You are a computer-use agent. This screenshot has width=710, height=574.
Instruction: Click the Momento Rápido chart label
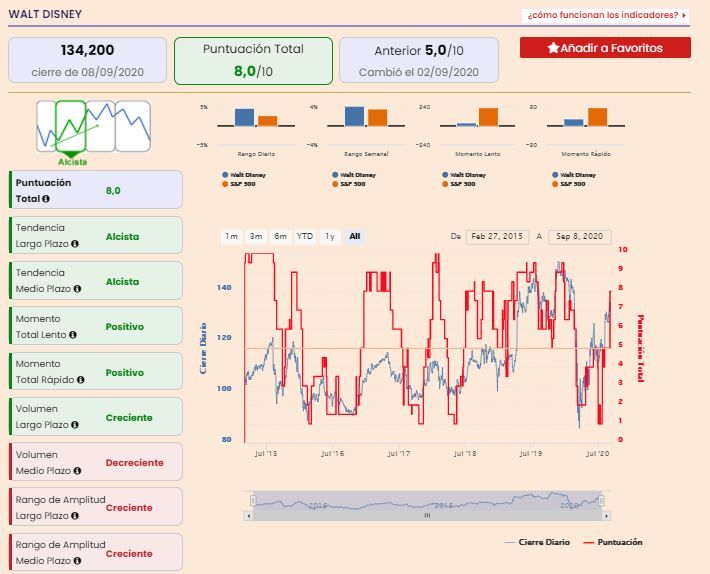(586, 154)
